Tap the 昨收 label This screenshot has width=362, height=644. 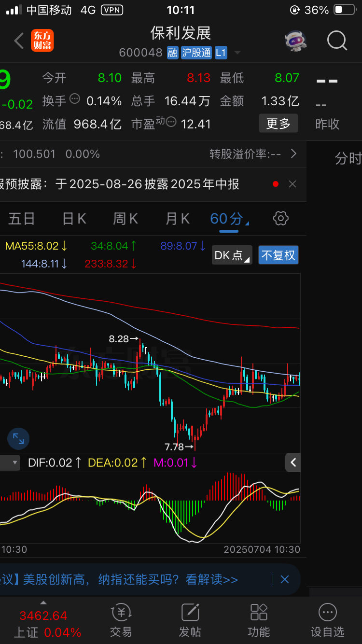pos(328,124)
